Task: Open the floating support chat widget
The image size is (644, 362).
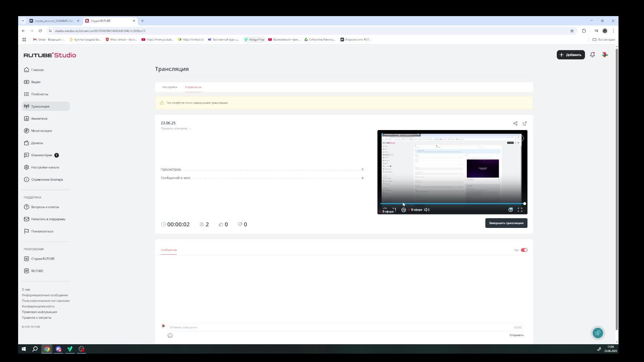Action: tap(598, 333)
